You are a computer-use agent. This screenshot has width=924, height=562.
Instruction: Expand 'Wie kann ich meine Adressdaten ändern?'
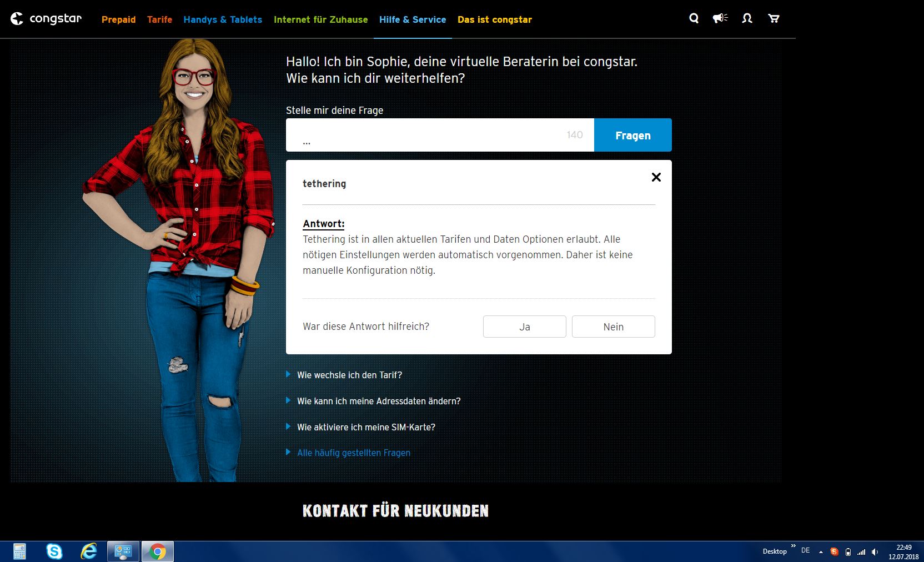click(x=379, y=401)
